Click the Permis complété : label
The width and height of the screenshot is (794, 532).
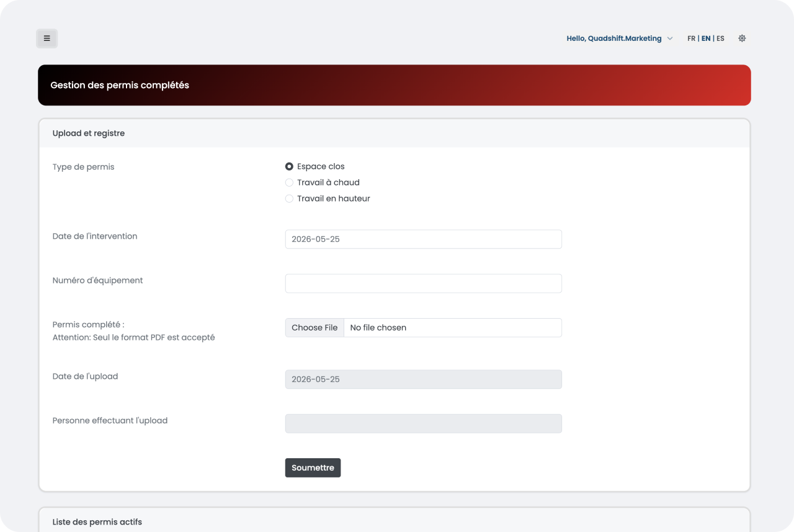pos(89,324)
